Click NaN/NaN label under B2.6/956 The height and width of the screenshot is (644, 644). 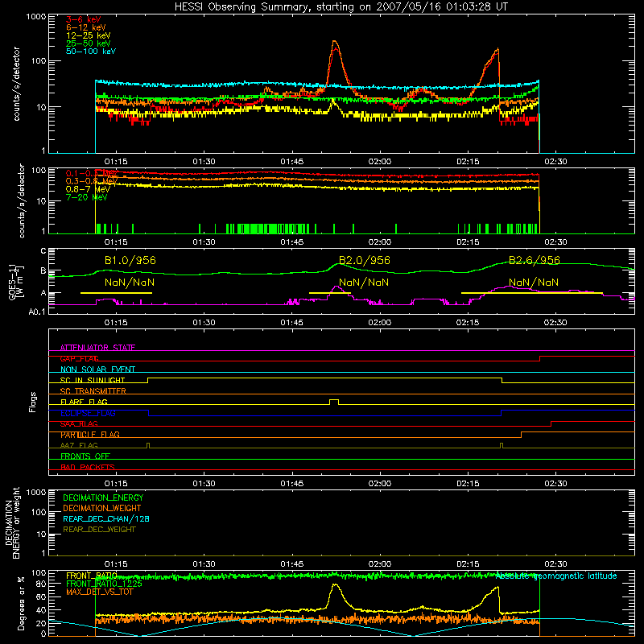point(534,283)
